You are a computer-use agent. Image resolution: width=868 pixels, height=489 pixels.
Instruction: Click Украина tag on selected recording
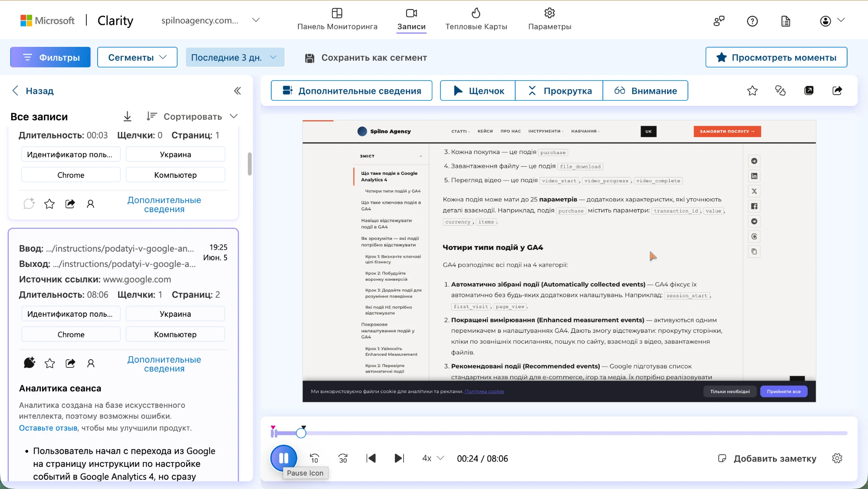coord(175,314)
